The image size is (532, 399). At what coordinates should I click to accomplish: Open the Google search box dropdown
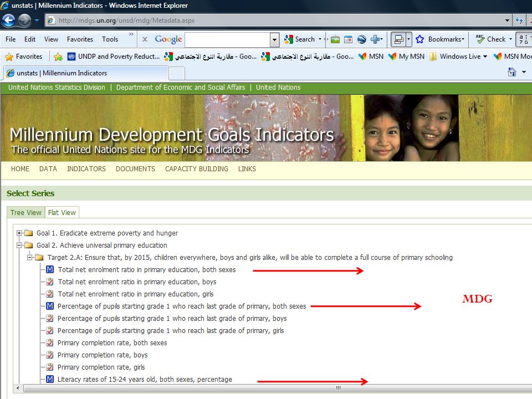click(274, 40)
